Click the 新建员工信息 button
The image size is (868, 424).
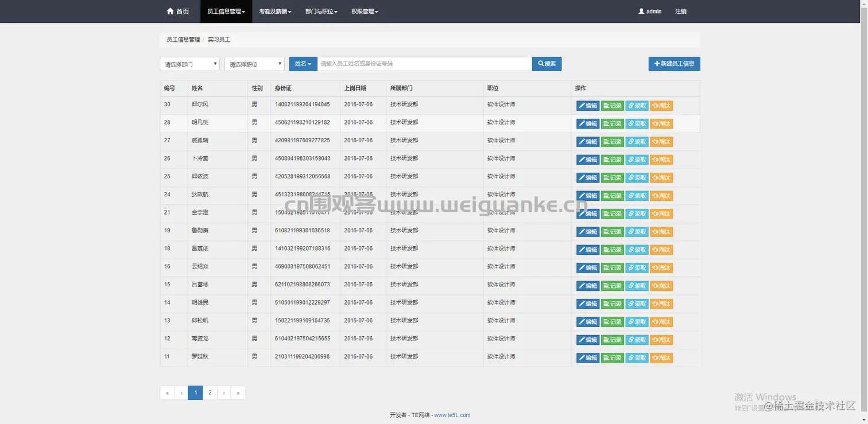tap(674, 64)
